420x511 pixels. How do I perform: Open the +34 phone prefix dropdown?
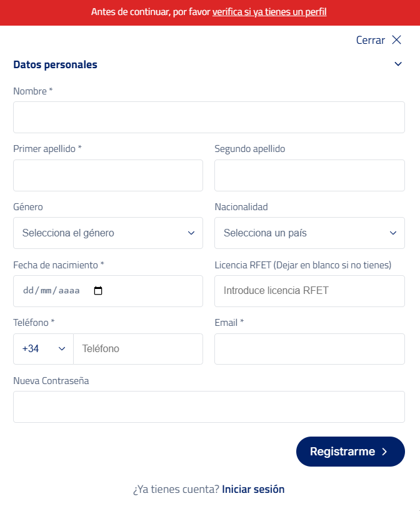pyautogui.click(x=43, y=349)
